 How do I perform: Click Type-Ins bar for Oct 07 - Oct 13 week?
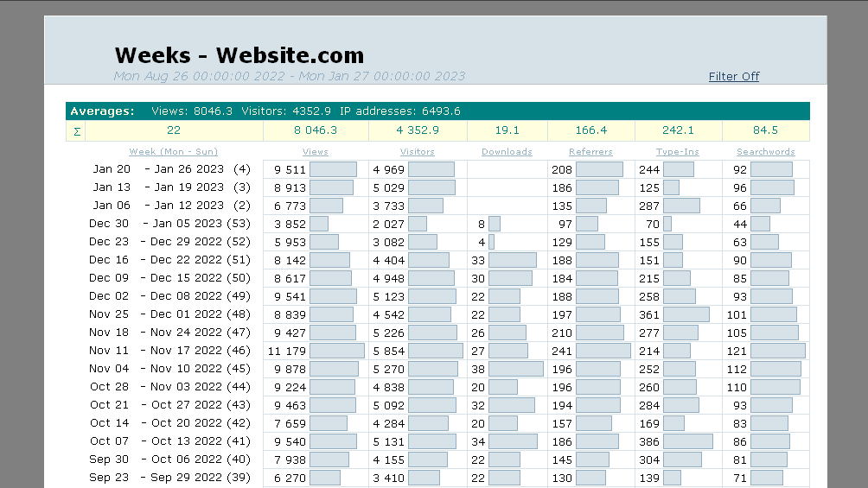687,441
